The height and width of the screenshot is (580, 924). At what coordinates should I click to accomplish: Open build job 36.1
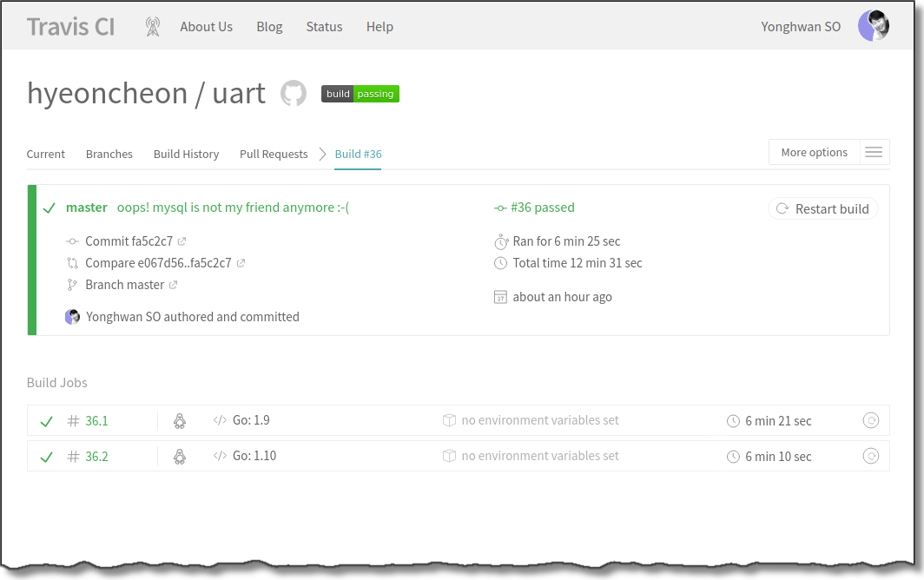pos(96,421)
